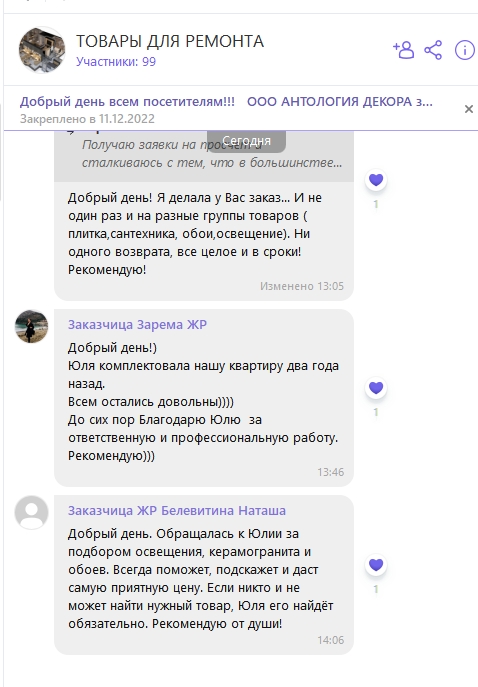Click Наташа's default gray avatar
This screenshot has height=687, width=478.
click(32, 512)
